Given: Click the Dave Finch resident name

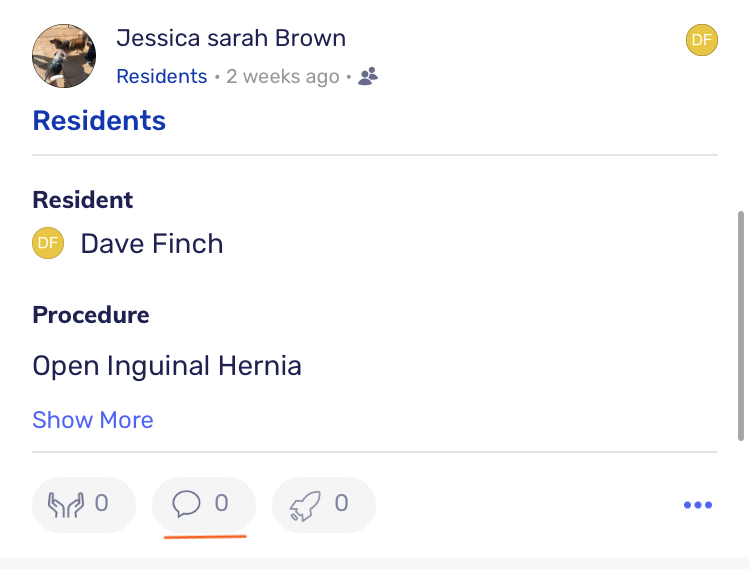Looking at the screenshot, I should [152, 243].
